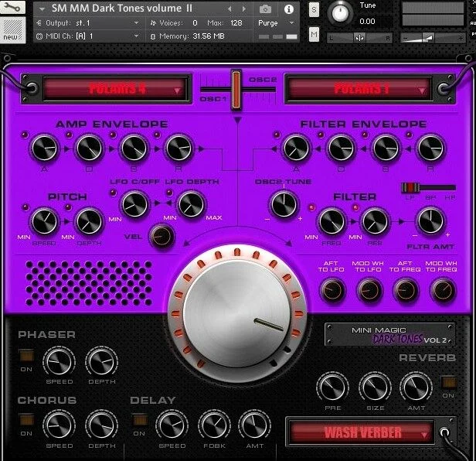Click the Amp Envelope Decay knob
Image resolution: width=476 pixels, height=461 pixels.
coord(89,148)
